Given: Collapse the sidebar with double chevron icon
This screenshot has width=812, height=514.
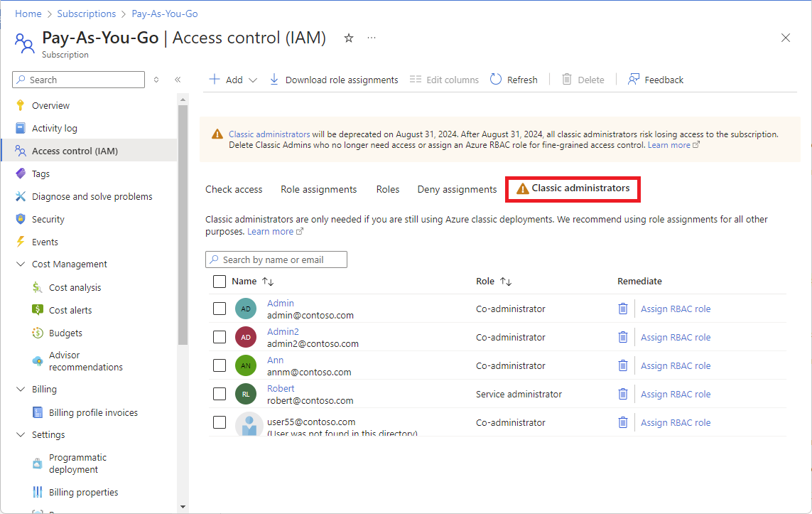Looking at the screenshot, I should (178, 80).
